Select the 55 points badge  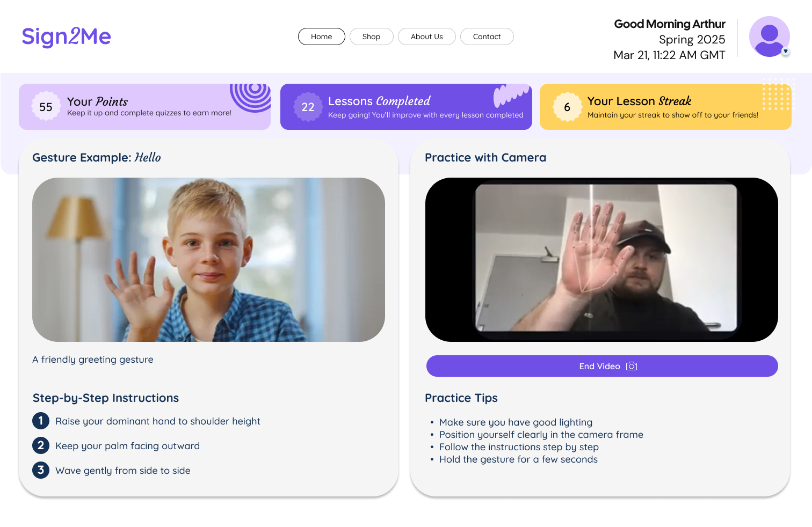[x=46, y=107]
